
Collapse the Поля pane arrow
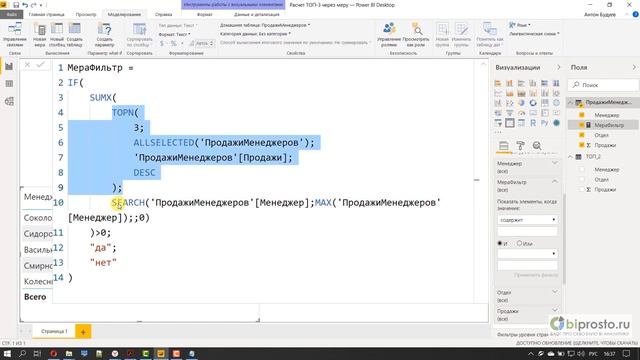[x=634, y=67]
